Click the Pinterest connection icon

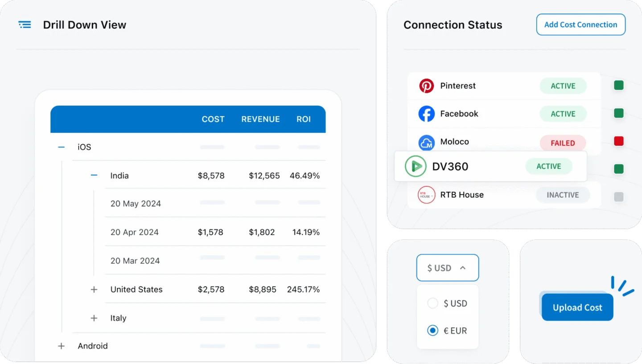pos(427,86)
